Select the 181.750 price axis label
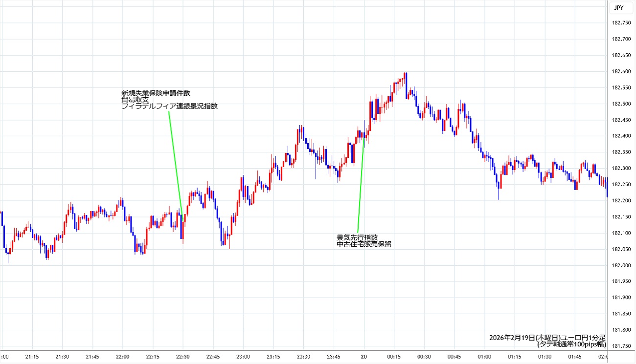Viewport: 636px width, 364px height. point(621,346)
